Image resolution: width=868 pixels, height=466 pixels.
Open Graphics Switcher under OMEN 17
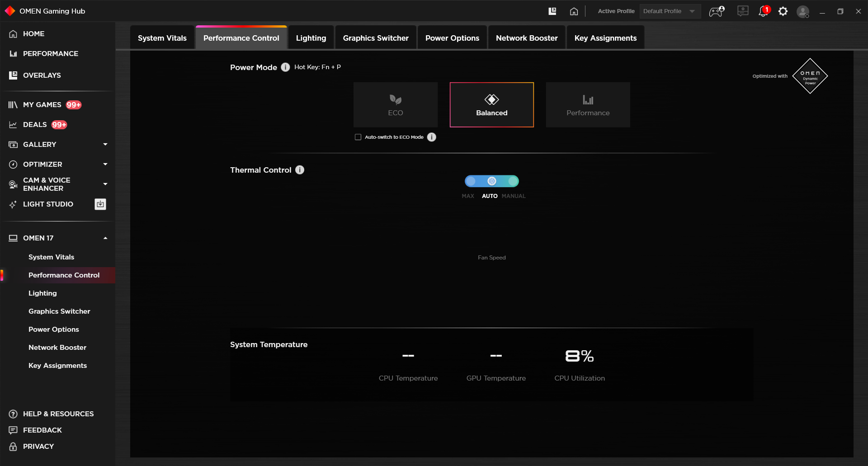click(59, 311)
